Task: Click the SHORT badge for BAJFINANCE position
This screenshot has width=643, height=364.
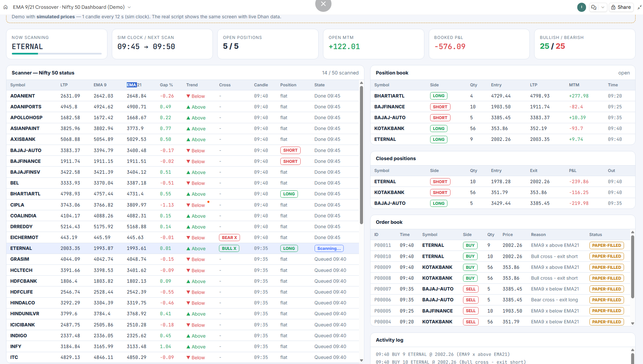Action: [x=440, y=107]
